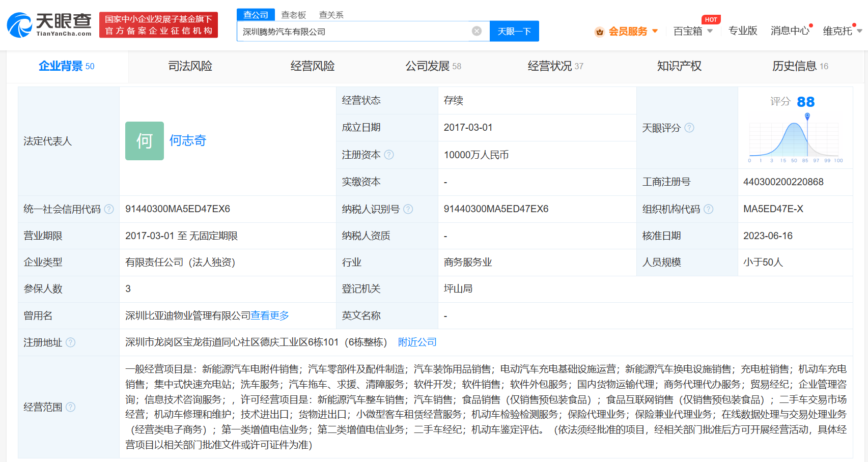The image size is (868, 462).
Task: Expand the 百宝箱 dropdown
Action: [710, 31]
